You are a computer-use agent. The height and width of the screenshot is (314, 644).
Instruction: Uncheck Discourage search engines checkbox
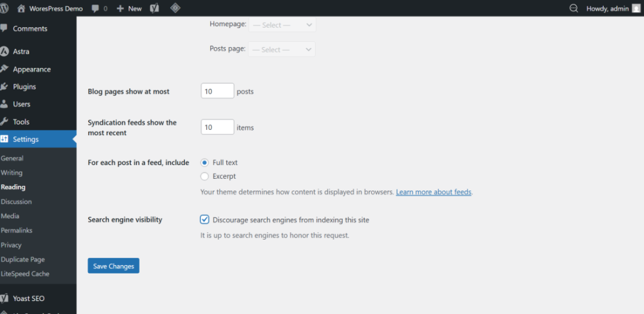tap(204, 219)
